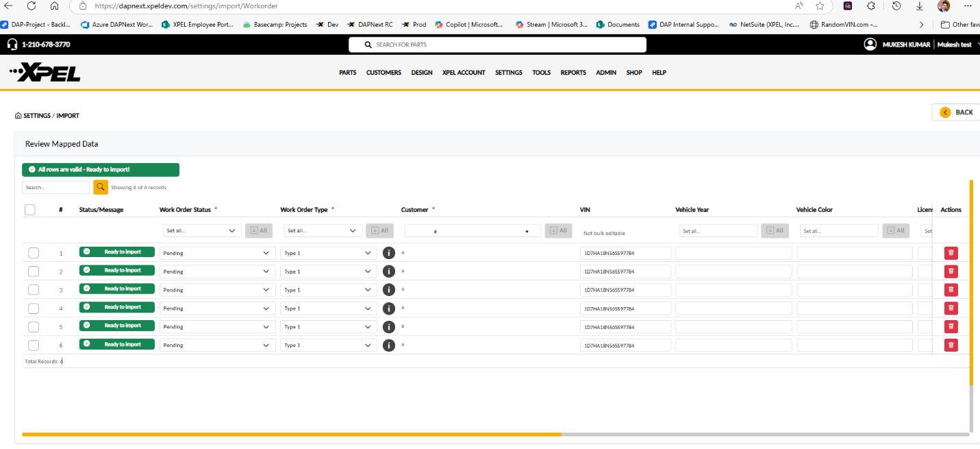The height and width of the screenshot is (449, 980).
Task: Click the Vehicle Year field in row 1
Action: [733, 253]
